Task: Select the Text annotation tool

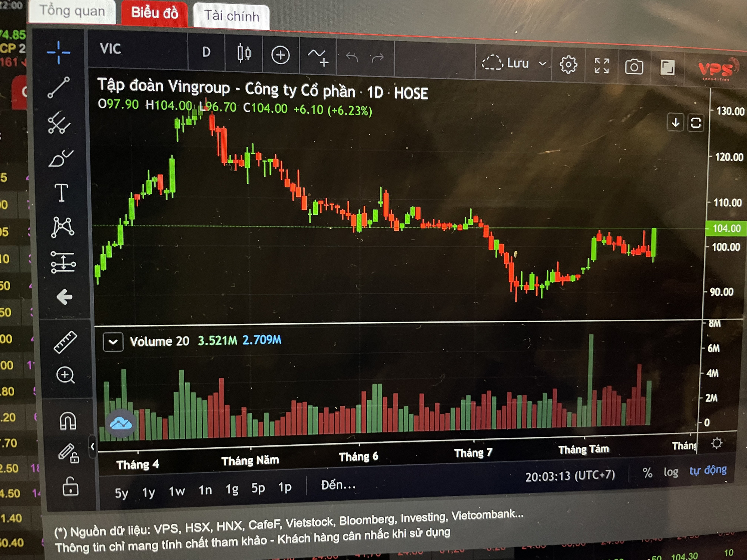Action: [61, 193]
